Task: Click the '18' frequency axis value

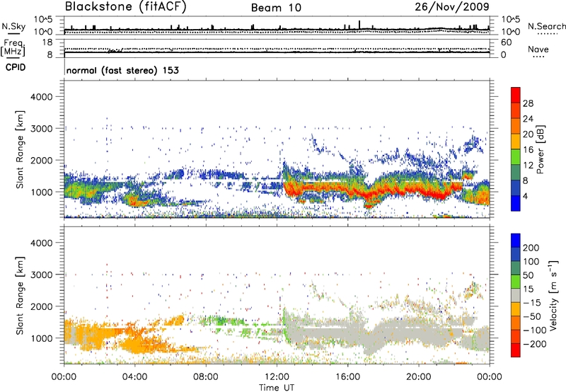Action: pyautogui.click(x=47, y=42)
